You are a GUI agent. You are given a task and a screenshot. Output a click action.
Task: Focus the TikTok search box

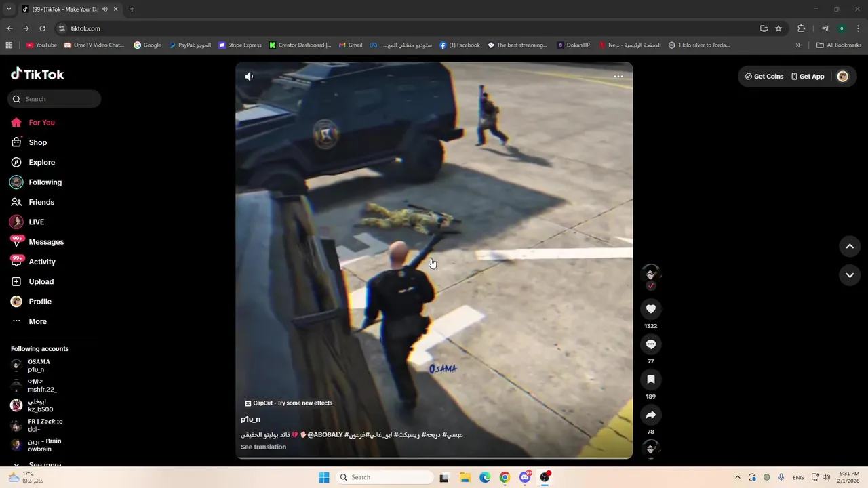54,99
